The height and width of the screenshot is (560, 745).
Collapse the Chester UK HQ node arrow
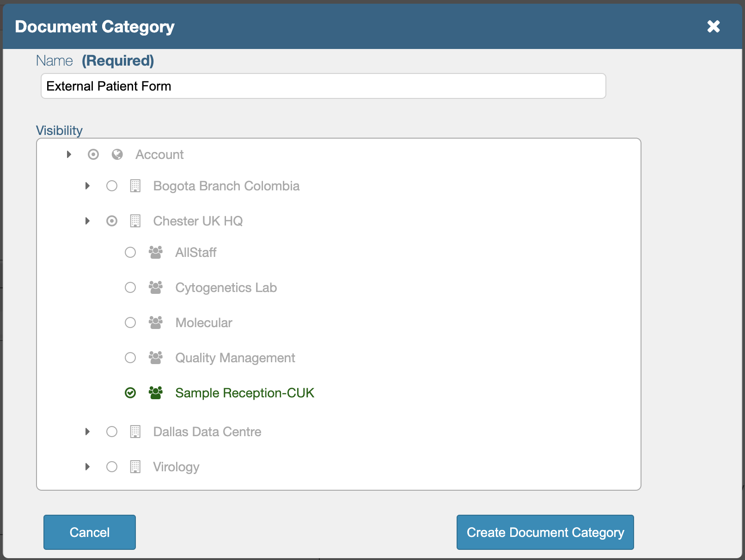87,221
